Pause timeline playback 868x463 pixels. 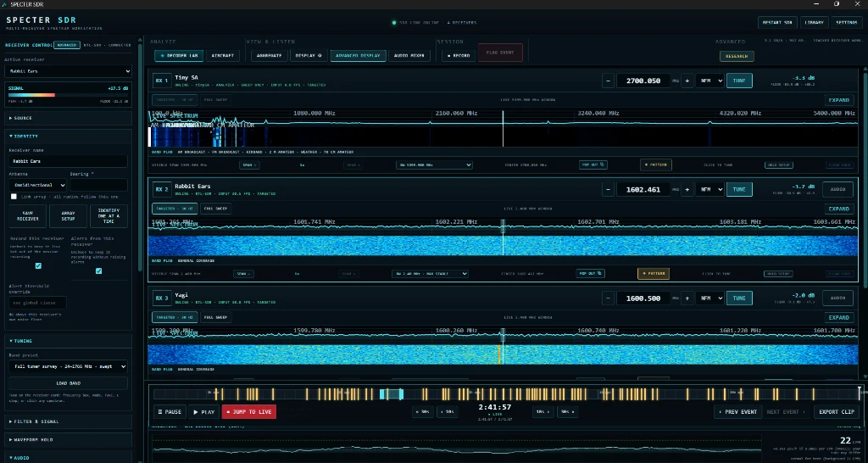170,412
